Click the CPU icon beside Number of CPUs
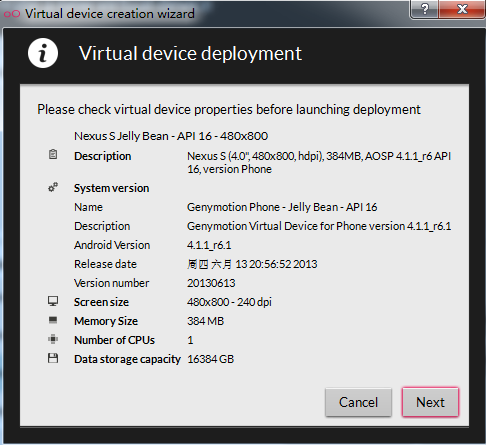Image resolution: width=486 pixels, height=445 pixels. [x=53, y=339]
